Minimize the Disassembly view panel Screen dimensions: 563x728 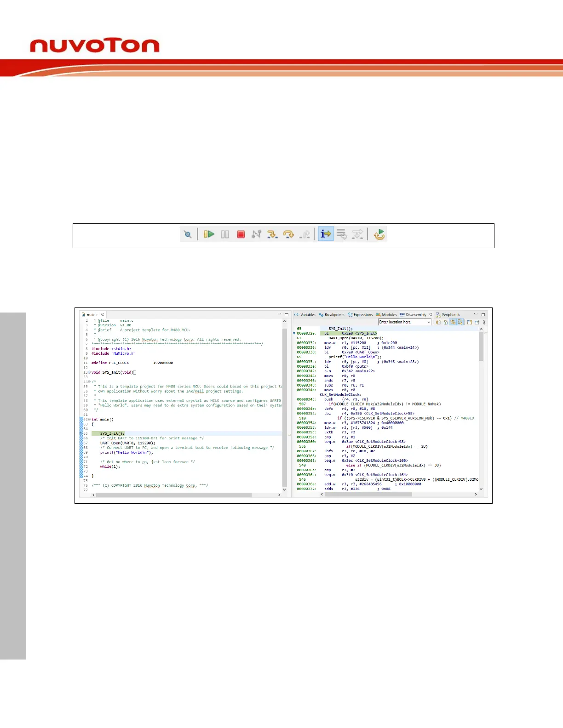tap(476, 314)
